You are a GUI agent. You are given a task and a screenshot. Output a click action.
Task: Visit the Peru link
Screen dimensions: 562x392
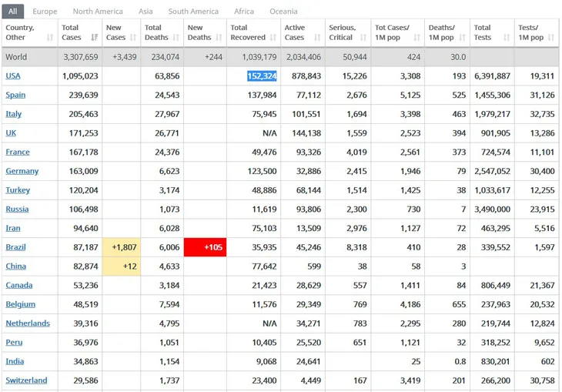[x=14, y=342]
